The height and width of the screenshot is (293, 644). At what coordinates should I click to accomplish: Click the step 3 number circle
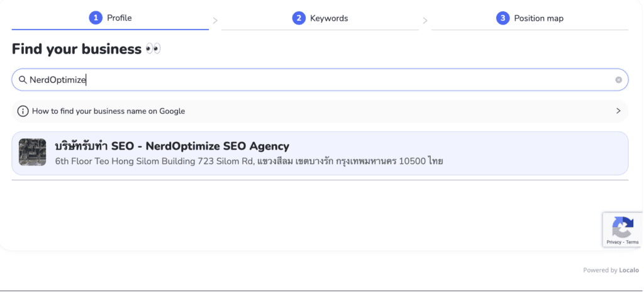(x=502, y=18)
